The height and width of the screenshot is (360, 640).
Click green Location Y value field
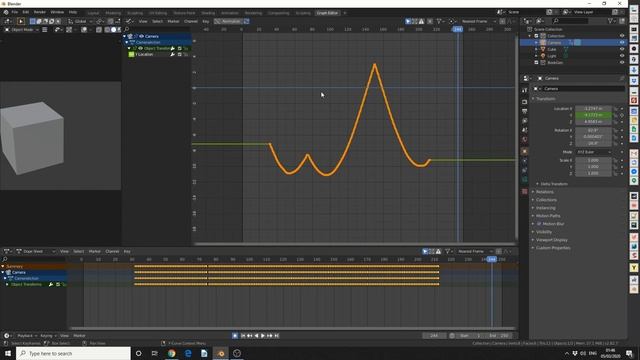coord(593,115)
